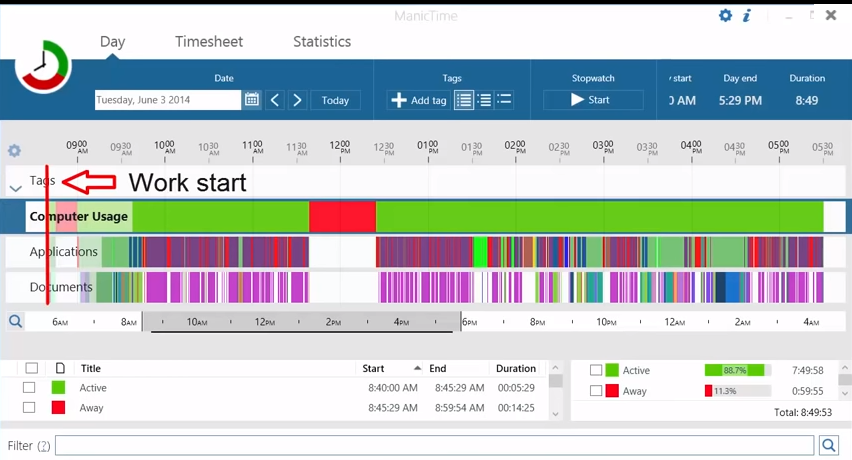Collapse the Tags timeline chevron
This screenshot has height=460, width=852.
coord(16,188)
